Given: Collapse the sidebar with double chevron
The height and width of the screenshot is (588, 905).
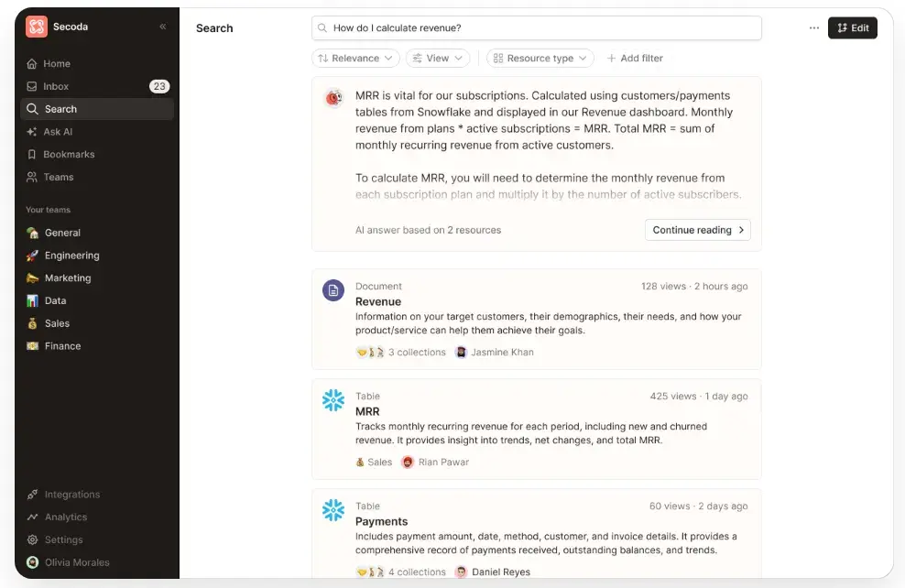Looking at the screenshot, I should [163, 27].
